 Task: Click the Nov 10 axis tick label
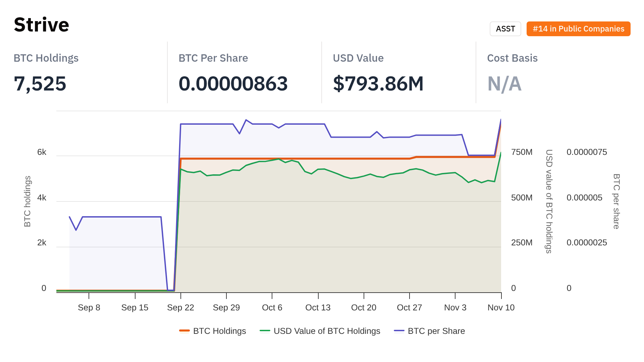(501, 307)
